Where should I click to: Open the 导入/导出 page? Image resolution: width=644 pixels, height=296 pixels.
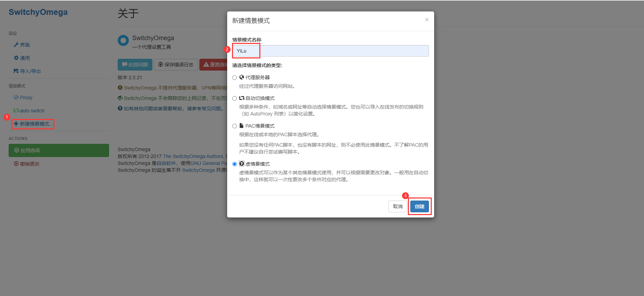pyautogui.click(x=27, y=71)
